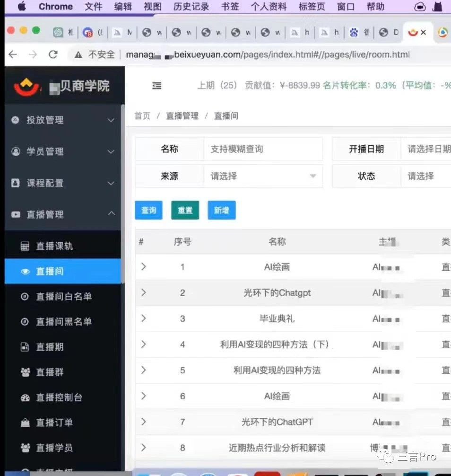Click the sidebar collapse hamburger icon
451x476 pixels.
[157, 86]
